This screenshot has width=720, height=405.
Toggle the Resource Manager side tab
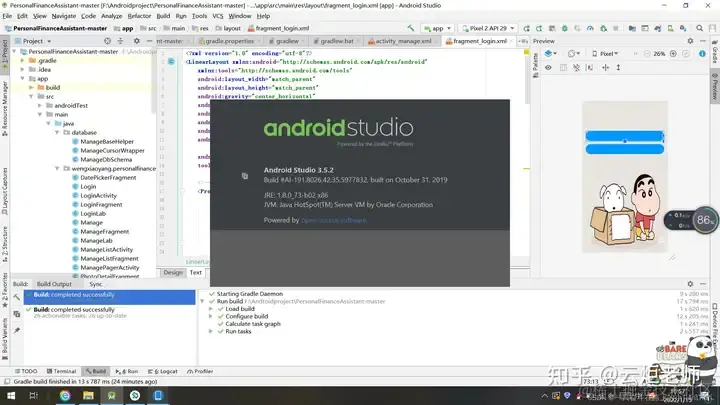(5, 109)
